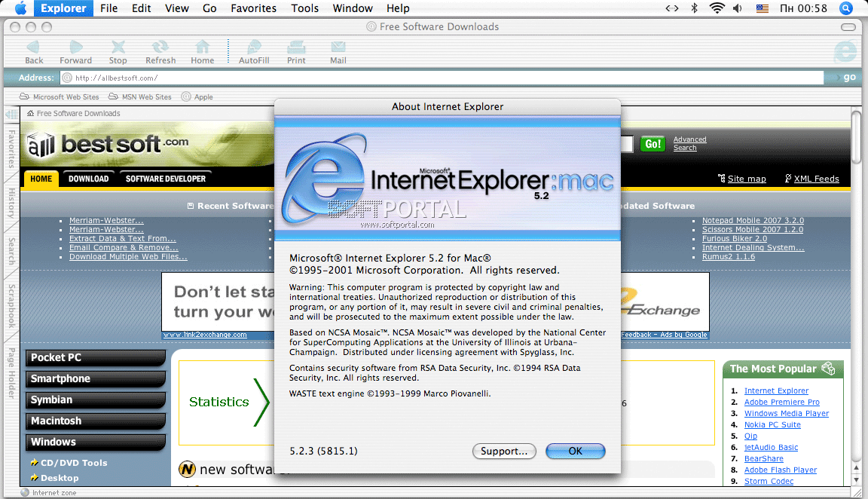Screen dimensions: 868x499
Task: Click the menu bar clock
Action: 802,8
